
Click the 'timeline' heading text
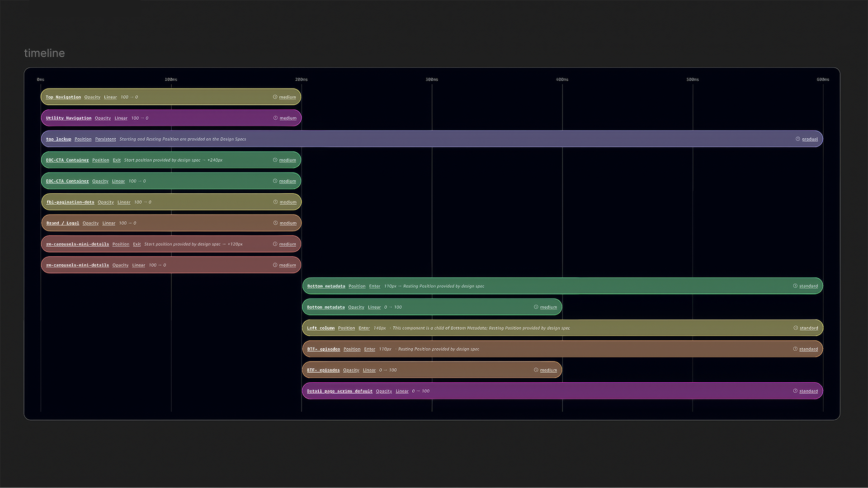44,53
